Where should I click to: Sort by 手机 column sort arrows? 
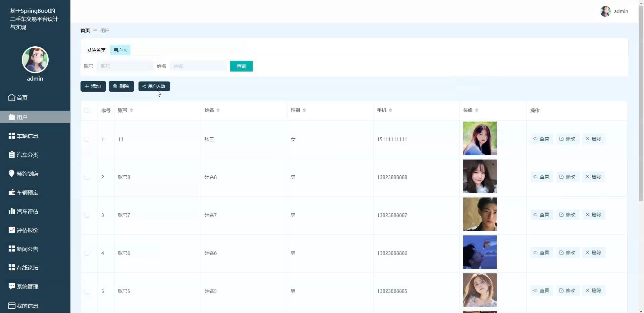coord(390,110)
